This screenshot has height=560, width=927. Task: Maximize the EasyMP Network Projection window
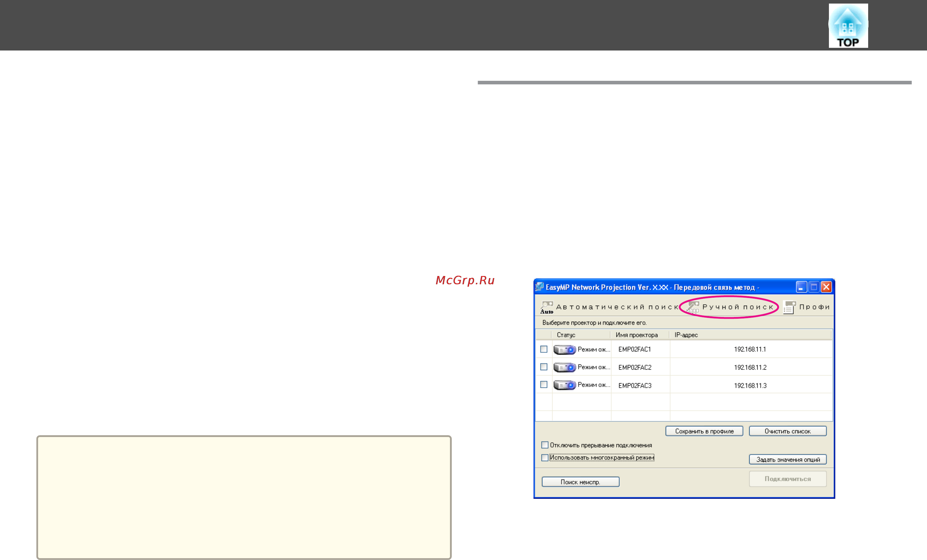pos(813,287)
